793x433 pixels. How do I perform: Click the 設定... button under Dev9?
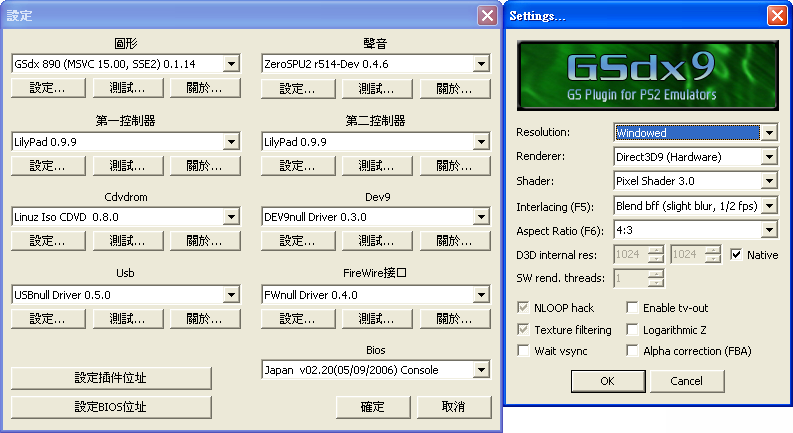[298, 241]
